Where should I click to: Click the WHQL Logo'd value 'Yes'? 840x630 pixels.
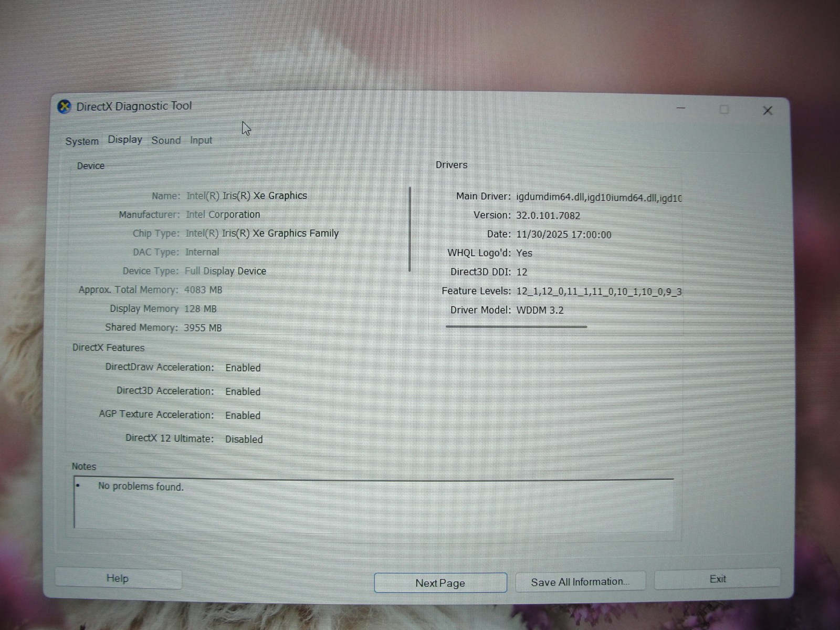[524, 253]
